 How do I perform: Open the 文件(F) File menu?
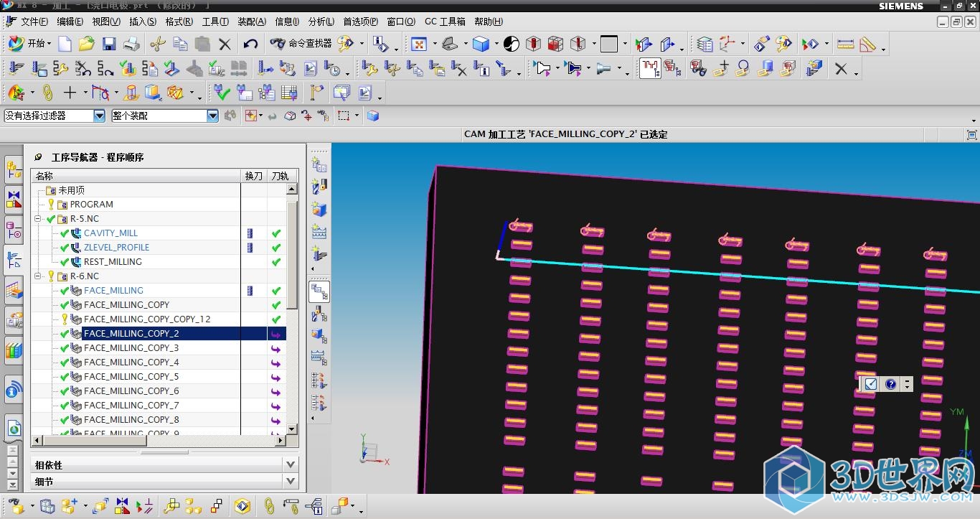34,22
